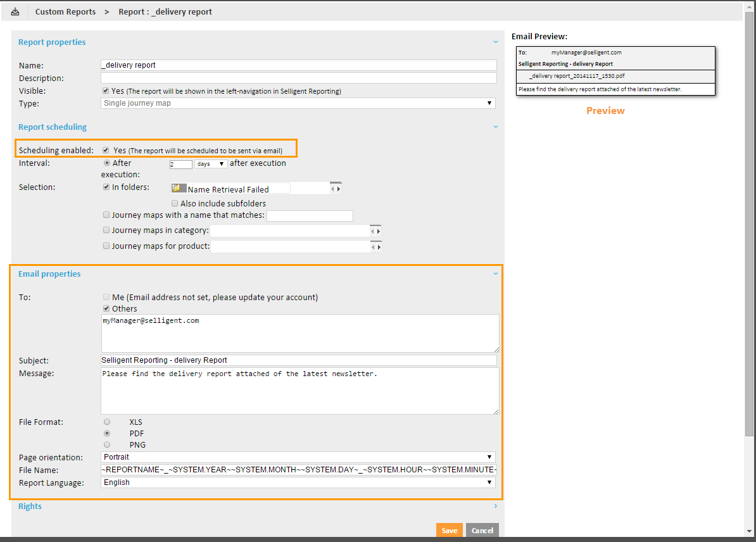
Task: Uncheck the Others recipient checkbox
Action: coord(106,308)
